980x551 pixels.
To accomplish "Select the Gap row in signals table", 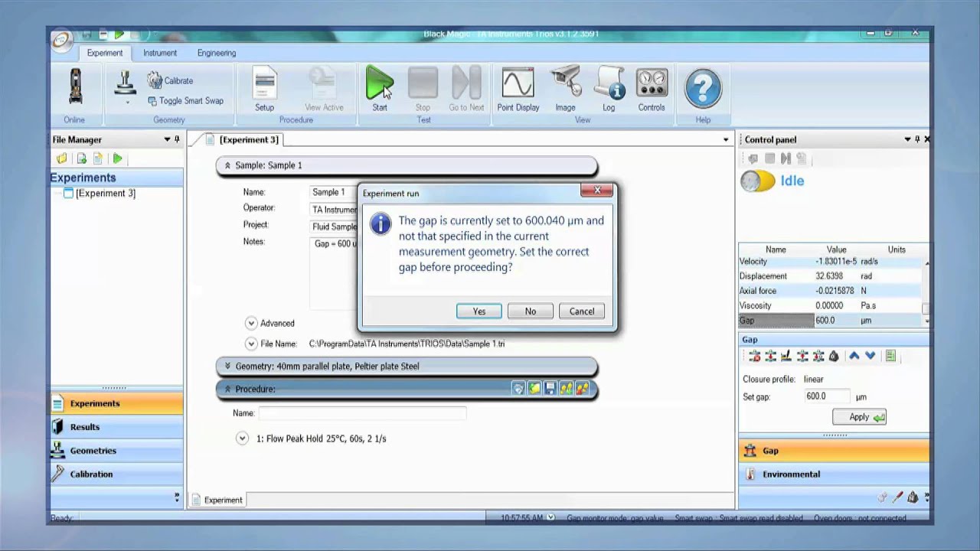I will [x=830, y=320].
